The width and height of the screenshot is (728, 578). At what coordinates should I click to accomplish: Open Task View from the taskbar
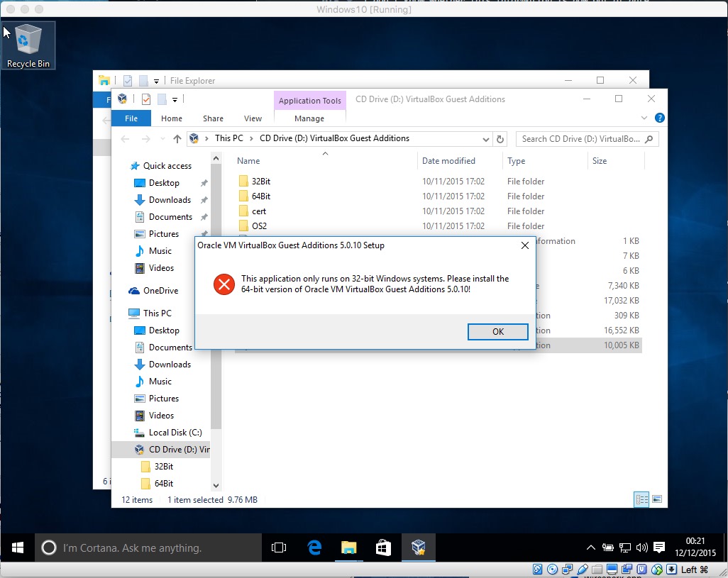tap(279, 548)
